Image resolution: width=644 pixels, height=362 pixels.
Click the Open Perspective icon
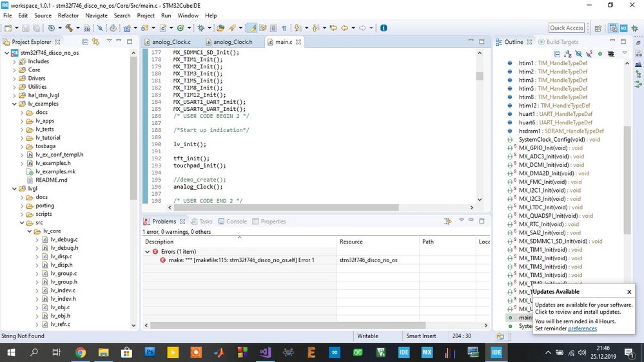pos(598,28)
